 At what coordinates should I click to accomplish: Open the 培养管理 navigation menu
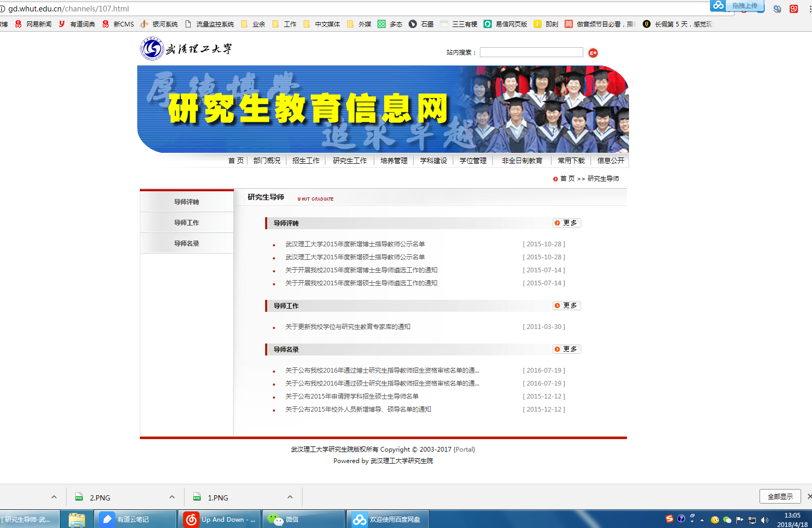click(x=394, y=161)
